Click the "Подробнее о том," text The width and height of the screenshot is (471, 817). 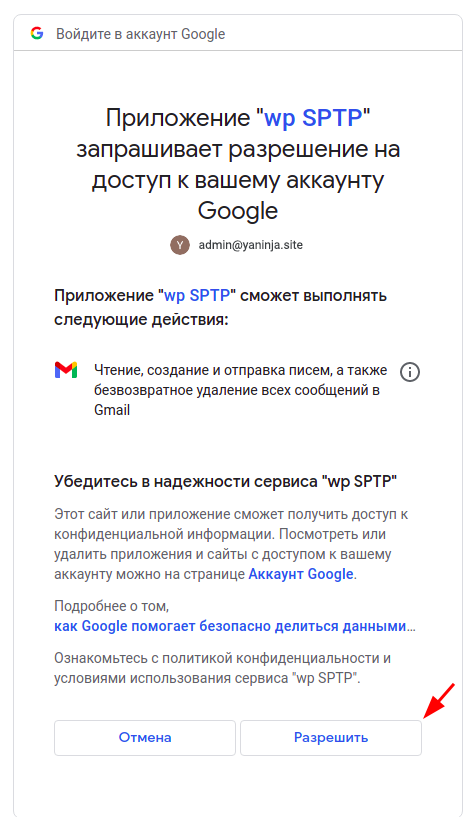(x=111, y=606)
